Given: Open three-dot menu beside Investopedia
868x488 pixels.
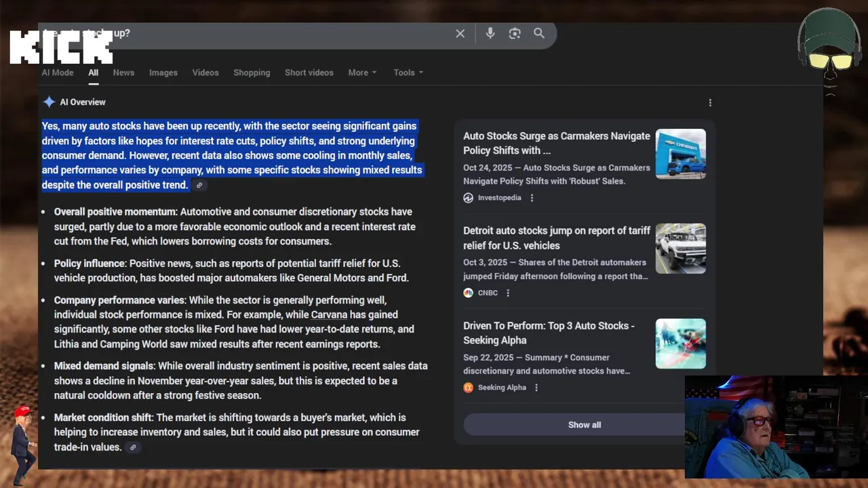Looking at the screenshot, I should [532, 198].
